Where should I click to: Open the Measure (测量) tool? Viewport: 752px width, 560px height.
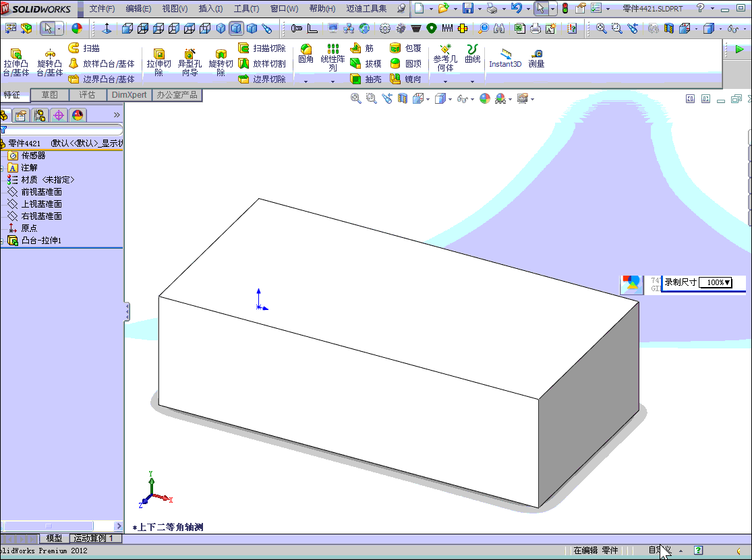pos(536,59)
